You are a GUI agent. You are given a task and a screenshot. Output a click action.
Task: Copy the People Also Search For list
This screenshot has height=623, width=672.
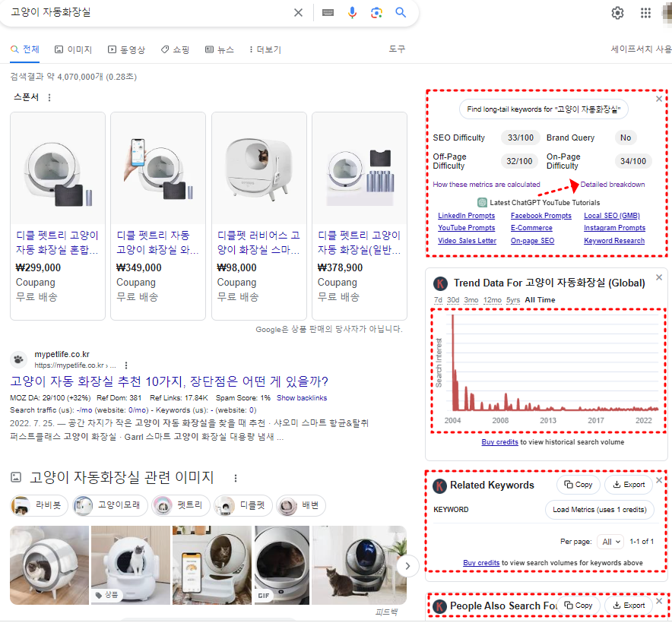point(578,606)
